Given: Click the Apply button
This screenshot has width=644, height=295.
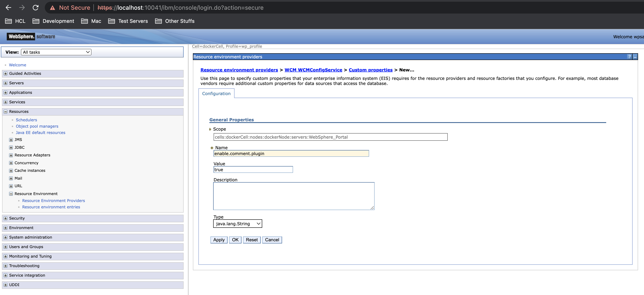Looking at the screenshot, I should (218, 240).
